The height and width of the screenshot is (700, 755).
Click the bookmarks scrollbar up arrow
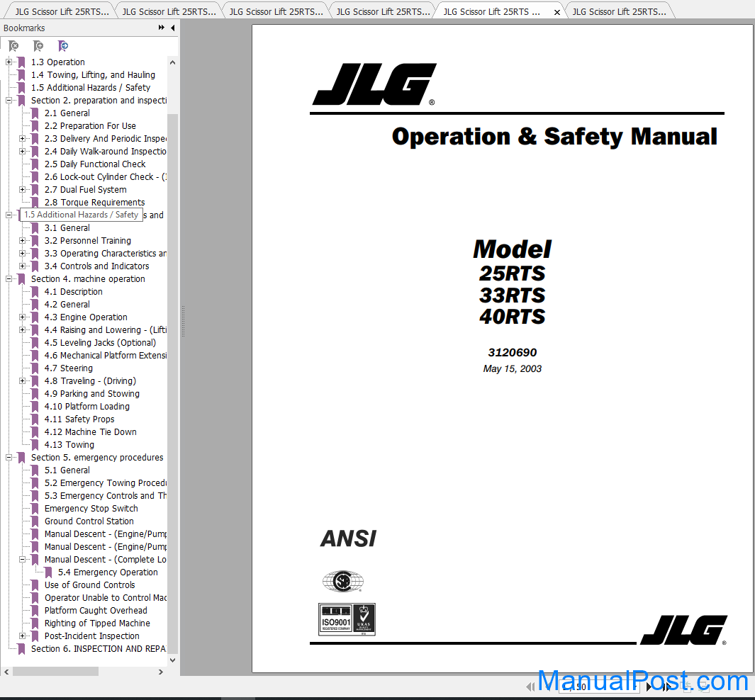click(x=172, y=62)
